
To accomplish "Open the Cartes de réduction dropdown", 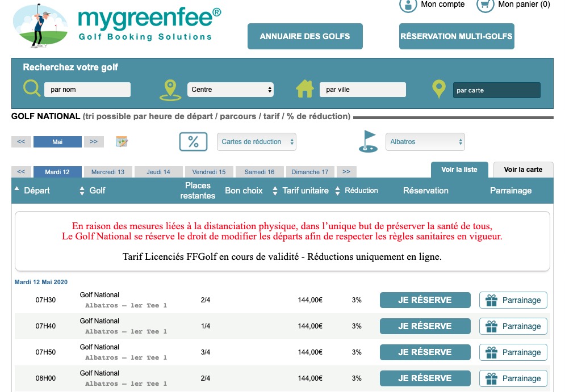I will coord(257,142).
